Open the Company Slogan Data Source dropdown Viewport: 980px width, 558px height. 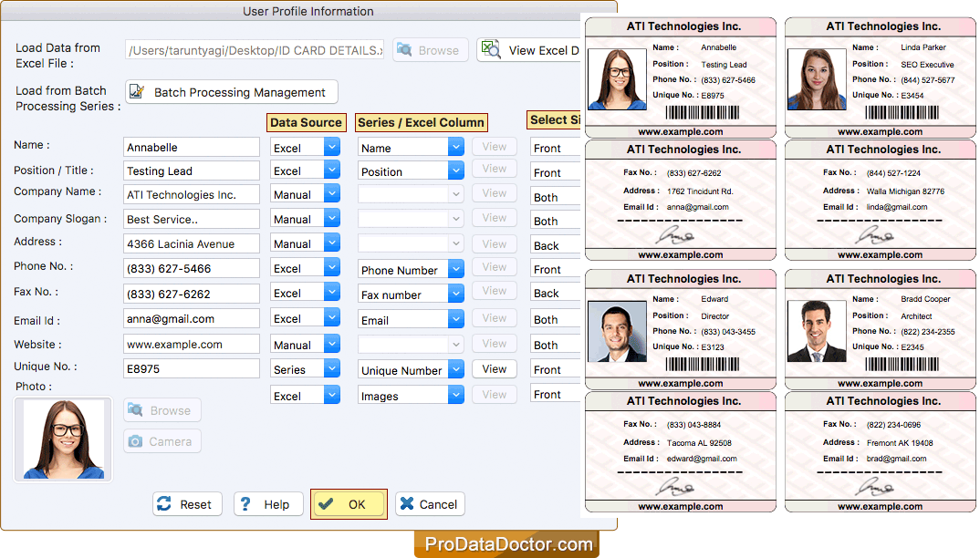[x=305, y=219]
